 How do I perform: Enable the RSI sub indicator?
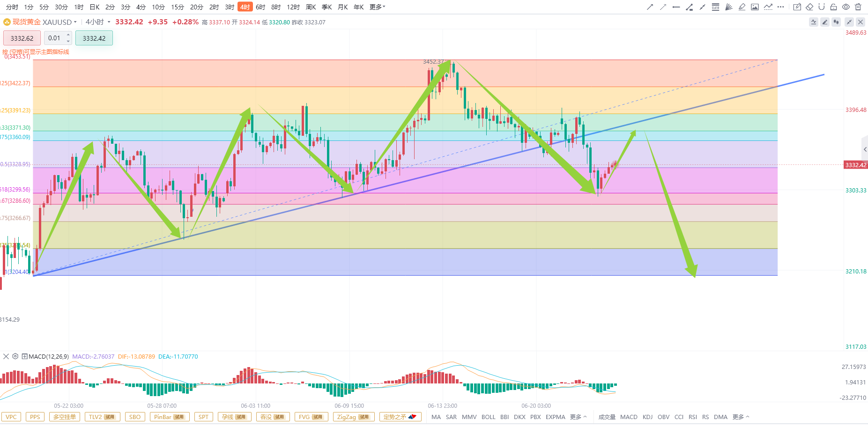(693, 417)
